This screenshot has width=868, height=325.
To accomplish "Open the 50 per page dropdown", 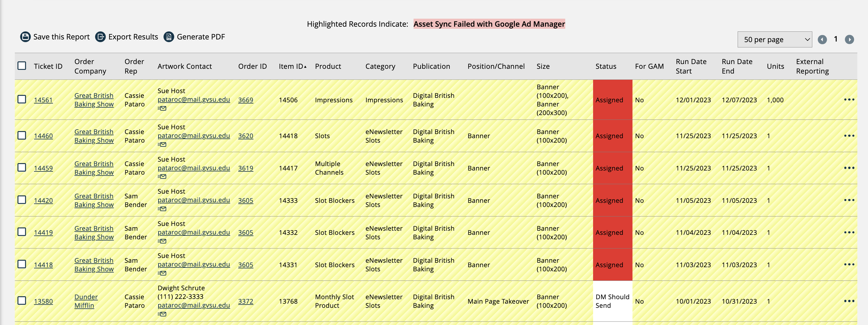I will tap(774, 40).
